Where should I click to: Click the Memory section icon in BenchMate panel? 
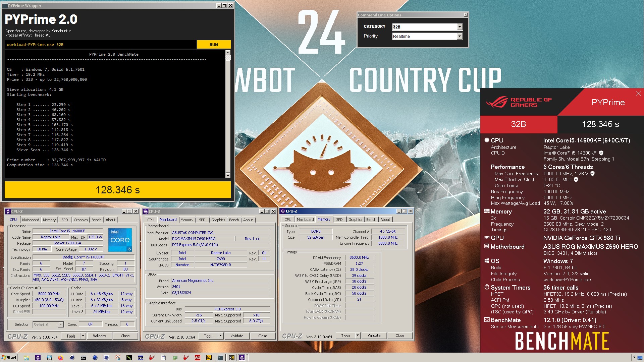[x=487, y=211]
